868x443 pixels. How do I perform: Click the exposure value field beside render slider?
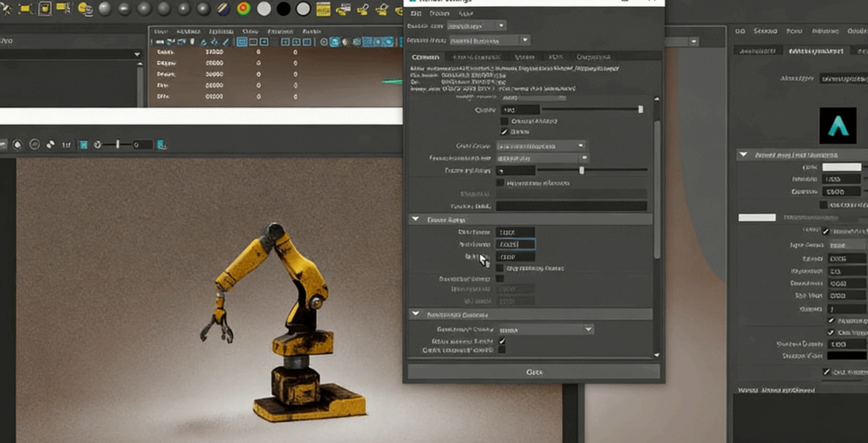click(x=142, y=145)
